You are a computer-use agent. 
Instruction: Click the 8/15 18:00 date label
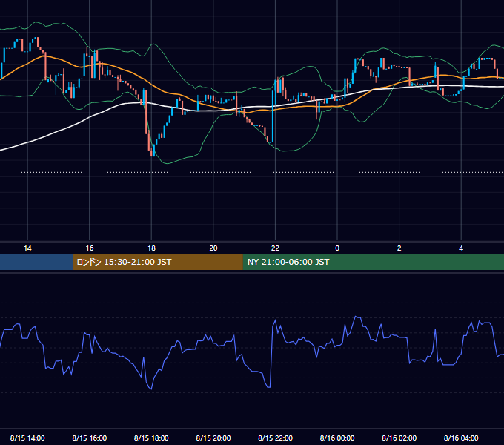(151, 438)
